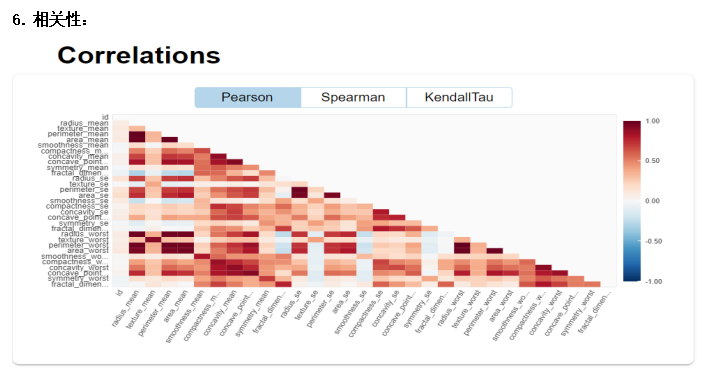Image resolution: width=717 pixels, height=379 pixels.
Task: Click the -0.50 legend tick label
Action: 653,241
